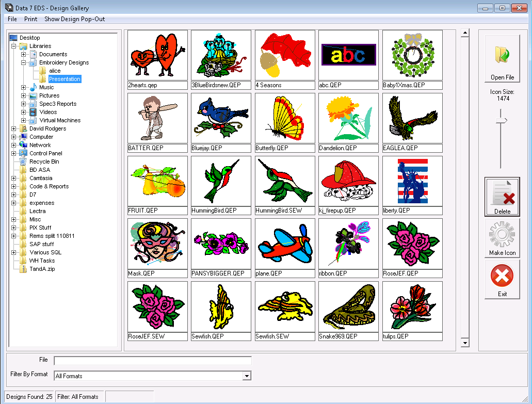Image resolution: width=532 pixels, height=404 pixels.
Task: Select the abc.QEP design thumbnail
Action: point(348,55)
